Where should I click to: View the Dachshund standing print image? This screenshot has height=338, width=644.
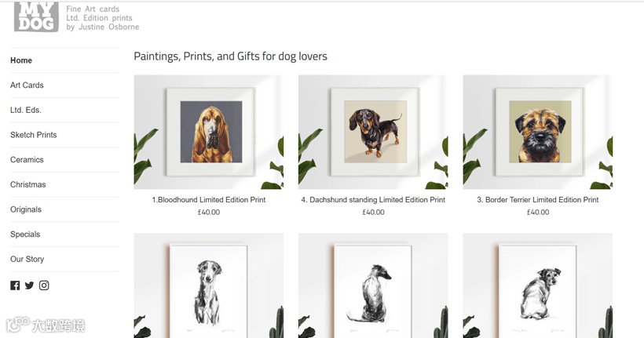coord(373,132)
